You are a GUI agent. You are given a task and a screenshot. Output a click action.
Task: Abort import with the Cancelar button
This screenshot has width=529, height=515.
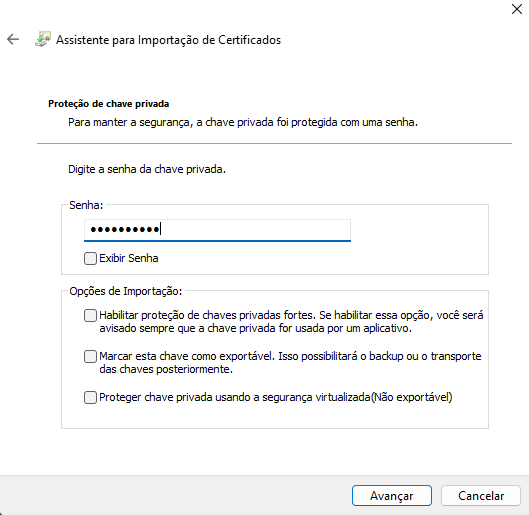[x=481, y=495]
